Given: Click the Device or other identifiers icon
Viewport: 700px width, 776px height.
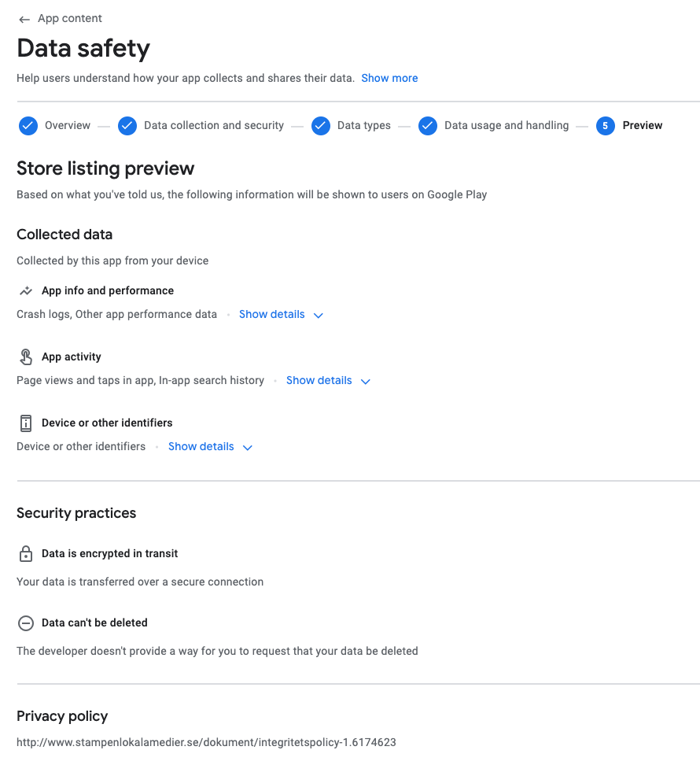Looking at the screenshot, I should click(x=26, y=423).
